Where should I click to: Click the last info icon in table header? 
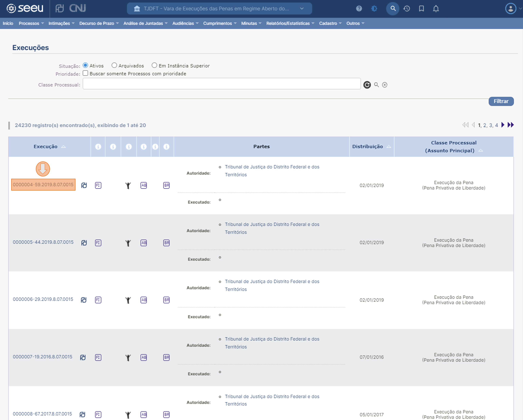coord(166,147)
